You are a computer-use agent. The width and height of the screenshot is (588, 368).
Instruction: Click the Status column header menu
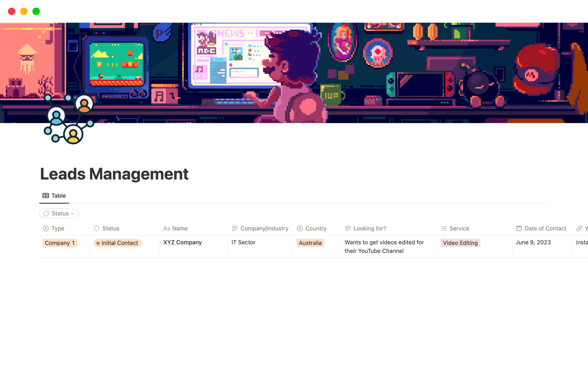pos(111,228)
